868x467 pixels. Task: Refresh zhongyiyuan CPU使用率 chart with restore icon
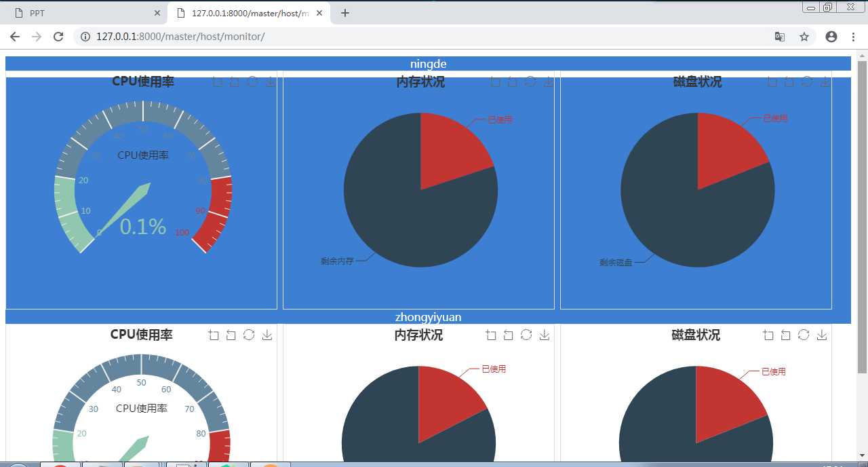click(249, 335)
